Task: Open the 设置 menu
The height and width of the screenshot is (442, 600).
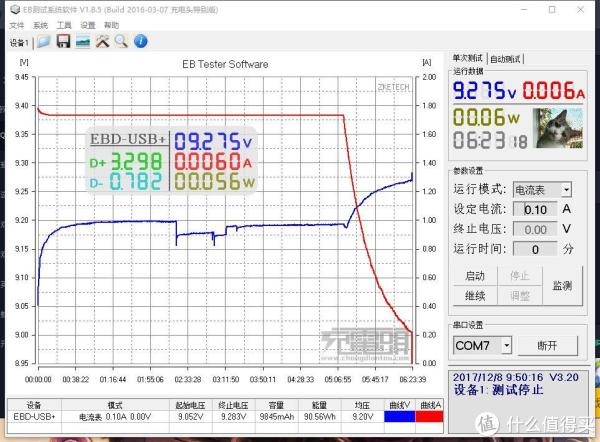Action: click(88, 25)
